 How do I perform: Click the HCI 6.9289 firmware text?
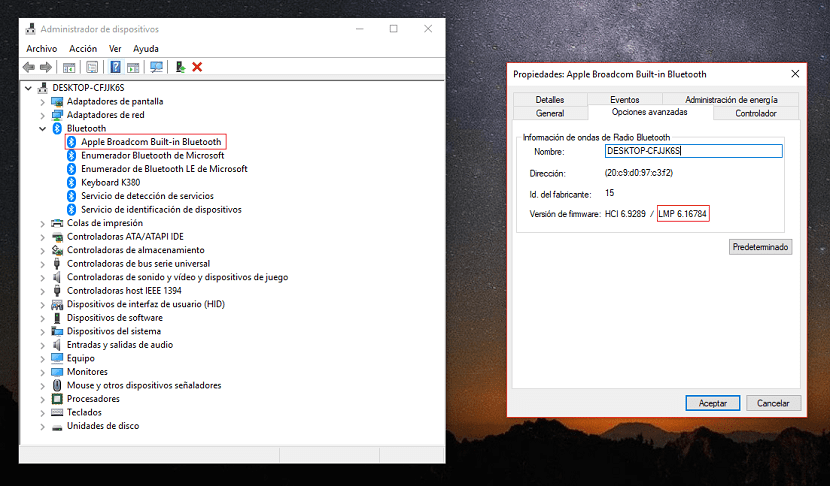625,214
